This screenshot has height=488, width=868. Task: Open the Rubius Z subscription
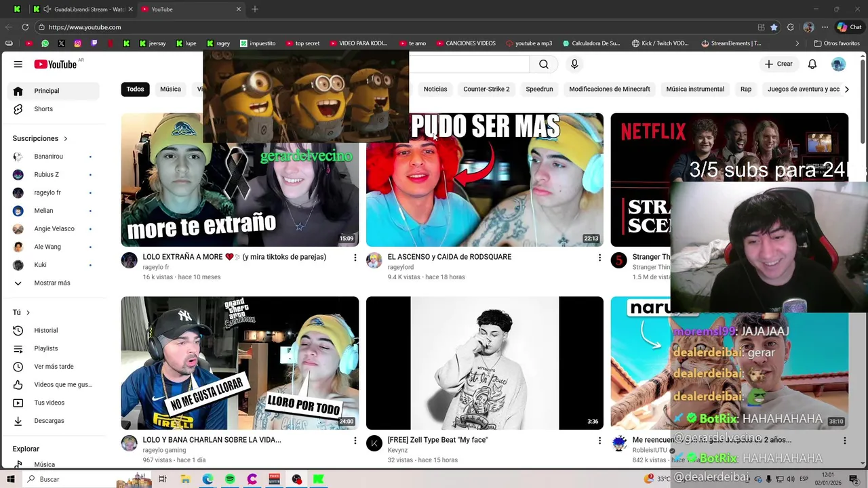coord(54,175)
